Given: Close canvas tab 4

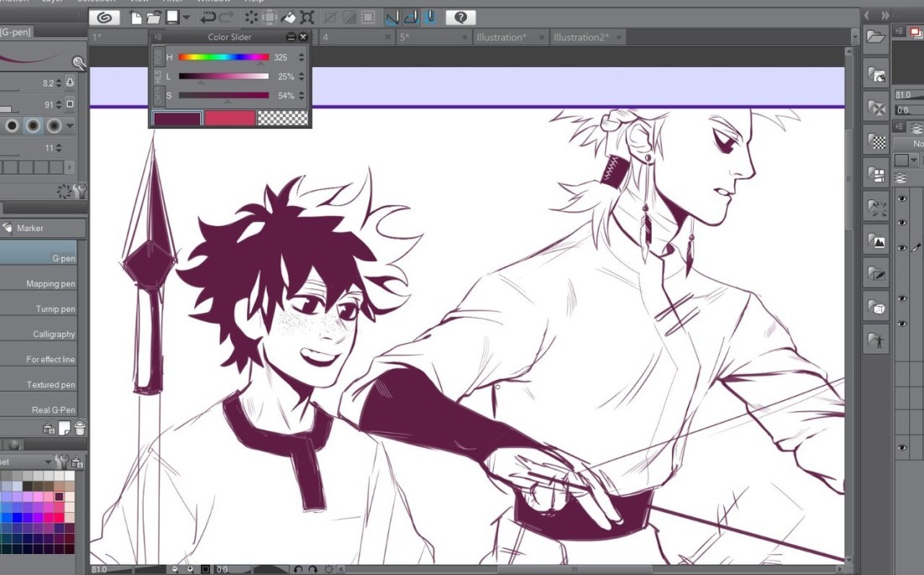Looking at the screenshot, I should [x=388, y=37].
